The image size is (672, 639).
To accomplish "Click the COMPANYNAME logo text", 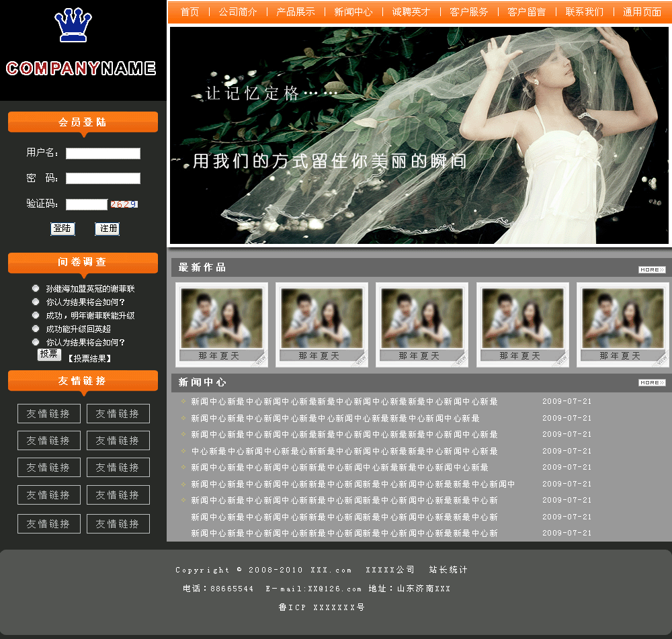I will click(81, 69).
